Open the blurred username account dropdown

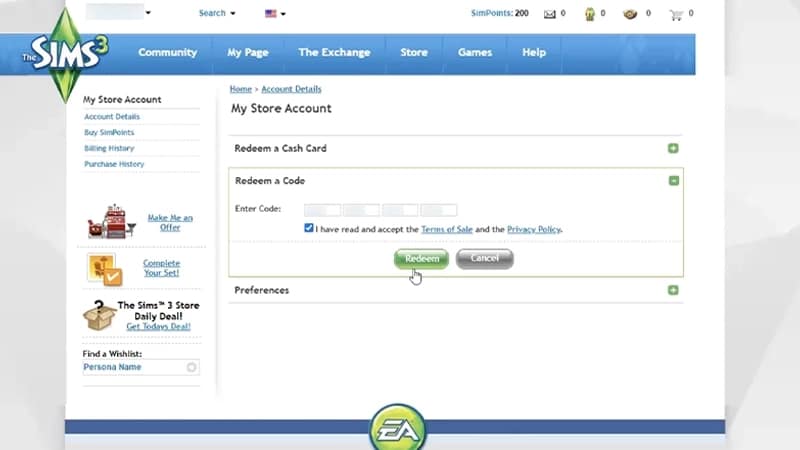(x=118, y=12)
